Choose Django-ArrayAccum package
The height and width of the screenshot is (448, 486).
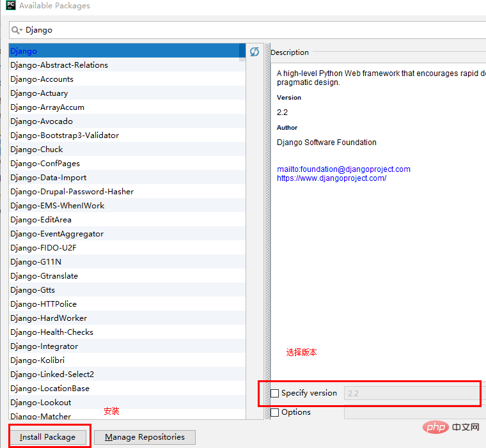pyautogui.click(x=127, y=107)
